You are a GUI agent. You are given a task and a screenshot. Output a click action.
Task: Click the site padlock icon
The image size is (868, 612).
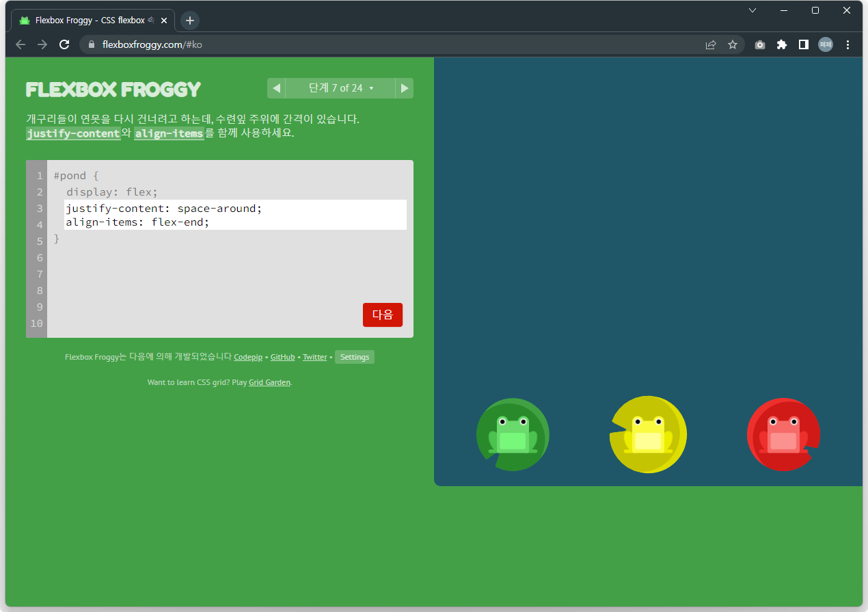coord(91,44)
